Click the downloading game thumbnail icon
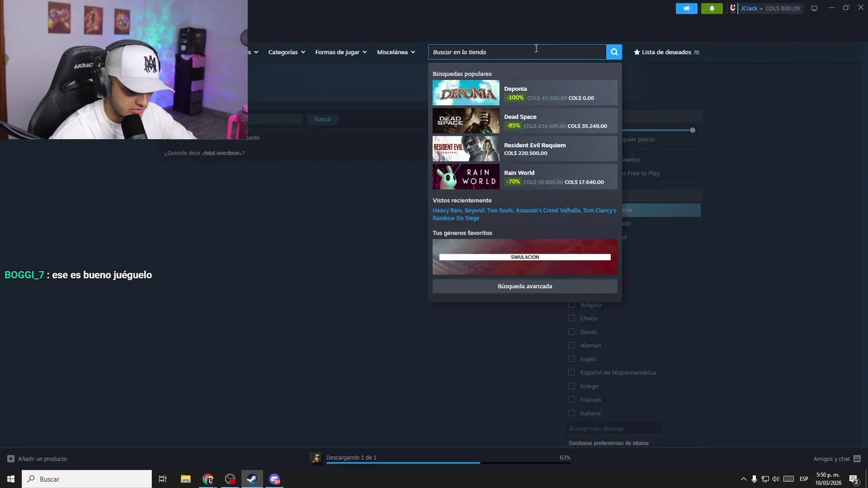This screenshot has width=868, height=488. (x=316, y=459)
